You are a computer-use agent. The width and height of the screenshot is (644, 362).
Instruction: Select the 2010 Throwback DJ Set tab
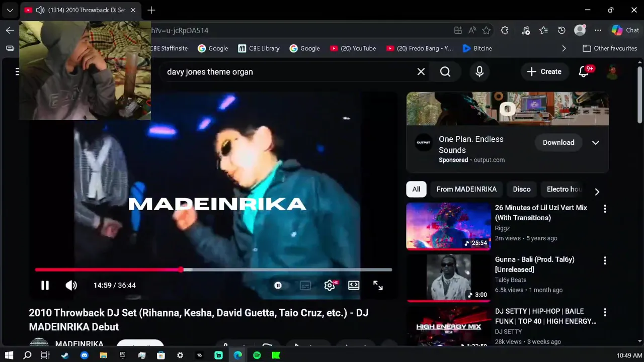point(80,10)
